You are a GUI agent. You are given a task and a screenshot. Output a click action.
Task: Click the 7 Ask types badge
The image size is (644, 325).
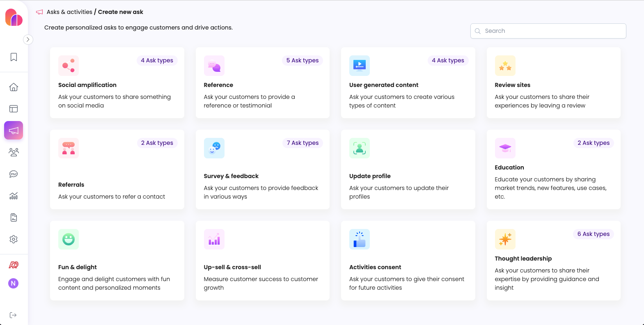(303, 143)
